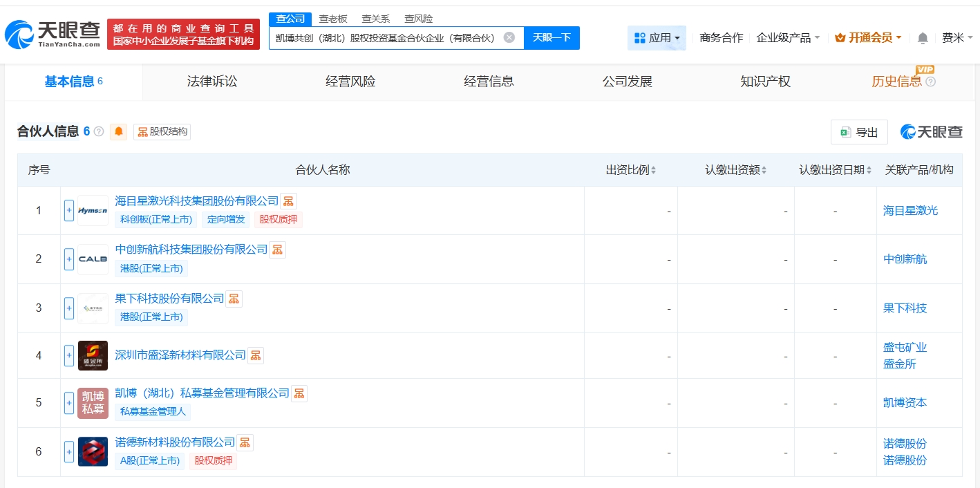Click the 股权质押 tag under 海目星激光
The image size is (980, 488).
(x=279, y=220)
